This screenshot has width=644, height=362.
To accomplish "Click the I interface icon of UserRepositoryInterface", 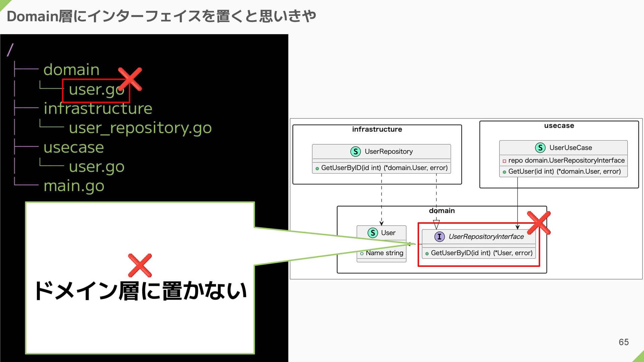I will [439, 237].
